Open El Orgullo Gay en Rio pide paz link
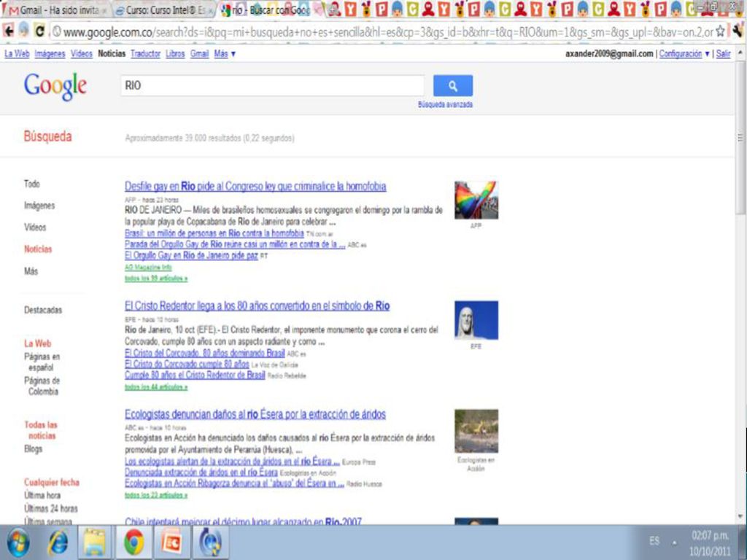747x560 pixels. [x=192, y=256]
